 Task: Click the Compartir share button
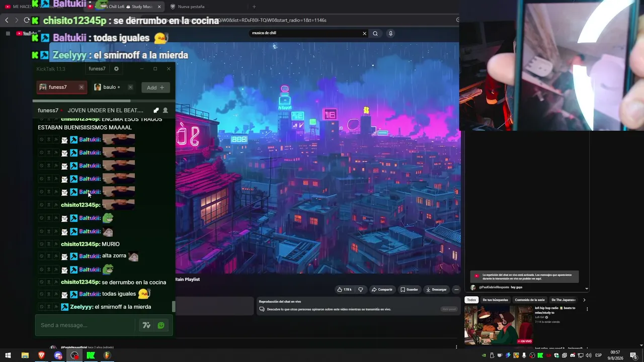(x=382, y=290)
